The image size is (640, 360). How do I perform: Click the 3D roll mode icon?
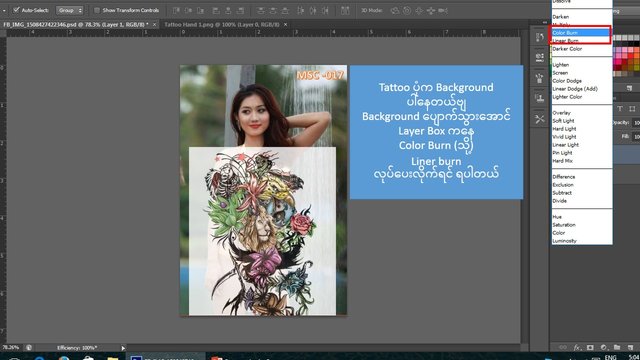(407, 11)
